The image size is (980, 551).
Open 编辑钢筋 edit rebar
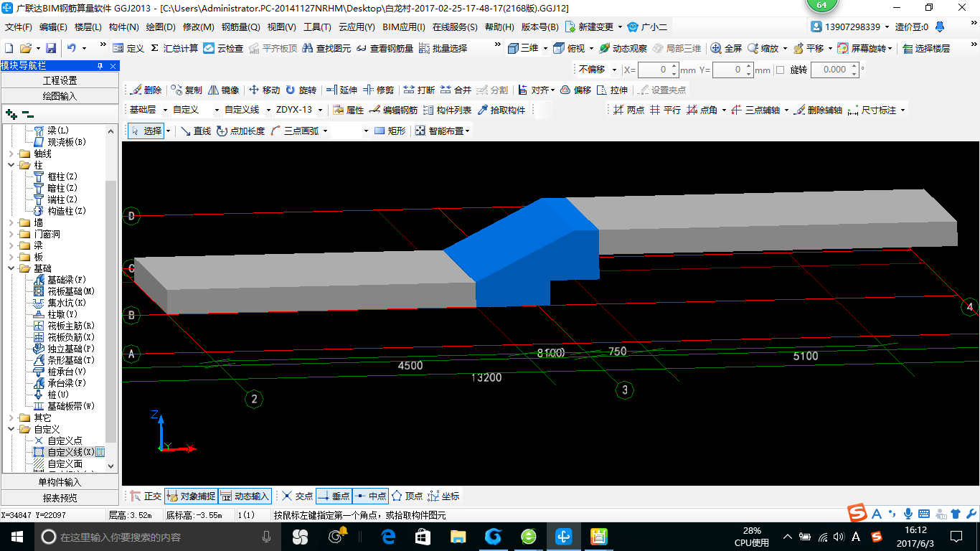tap(393, 110)
